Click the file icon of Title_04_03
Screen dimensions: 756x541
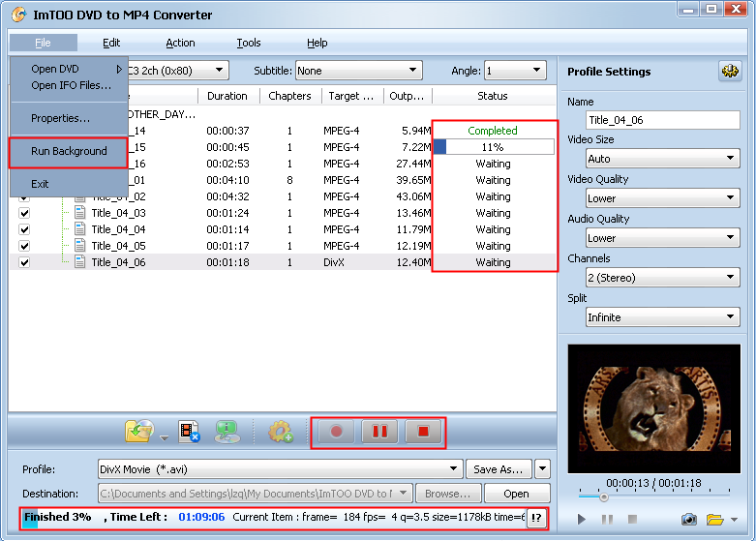point(80,213)
